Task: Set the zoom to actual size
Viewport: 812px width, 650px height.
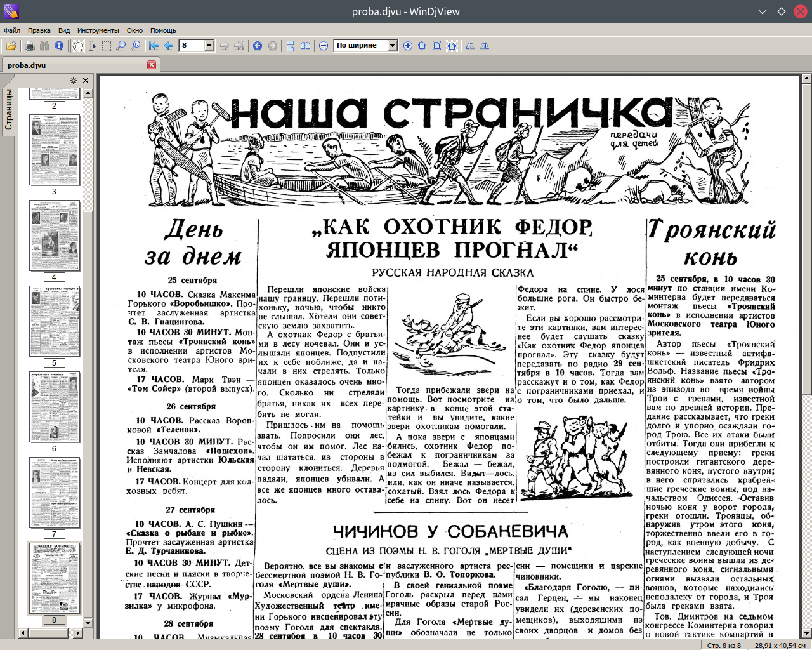Action: [x=422, y=46]
